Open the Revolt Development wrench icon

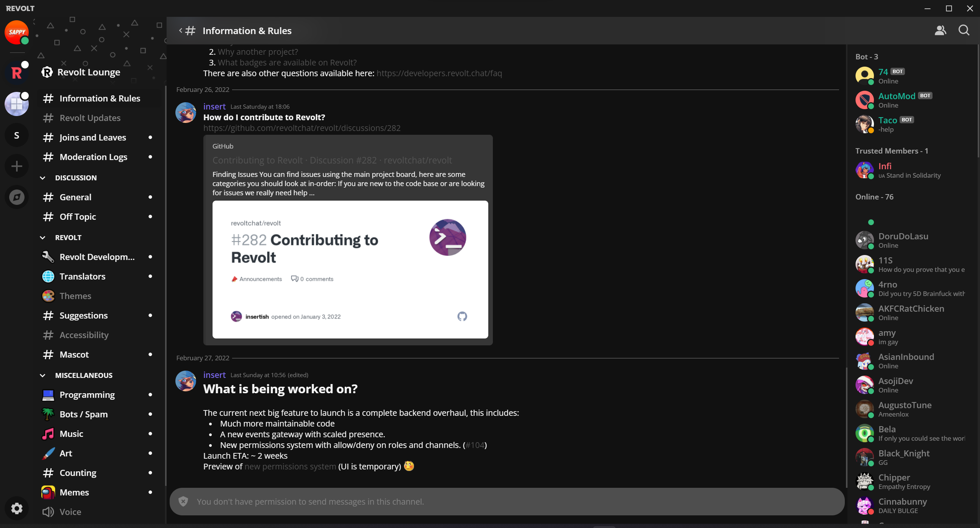47,257
